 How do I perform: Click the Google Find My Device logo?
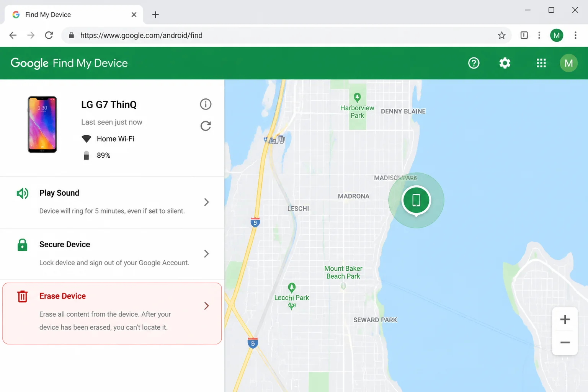tap(69, 63)
